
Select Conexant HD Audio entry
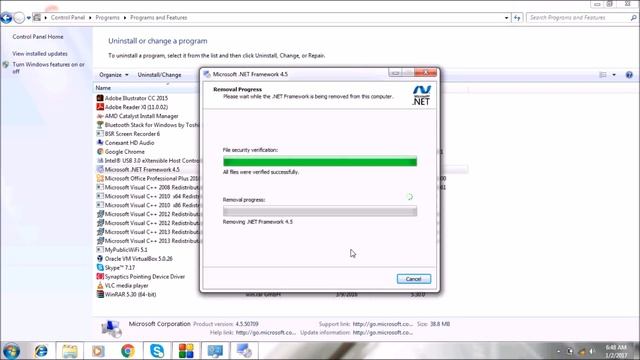[x=129, y=143]
